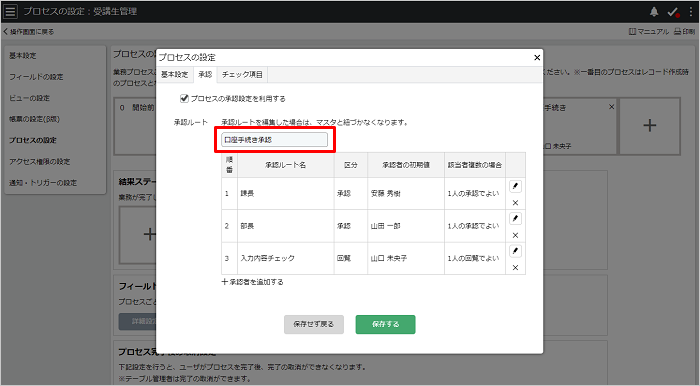Click the 印刷 print link
700x386 pixels.
click(684, 32)
